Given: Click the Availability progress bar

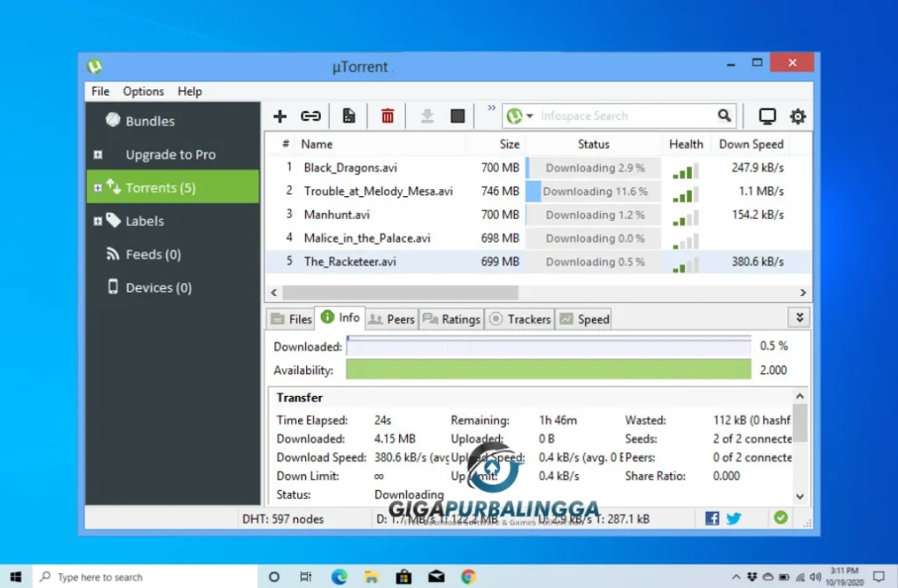Looking at the screenshot, I should 548,370.
